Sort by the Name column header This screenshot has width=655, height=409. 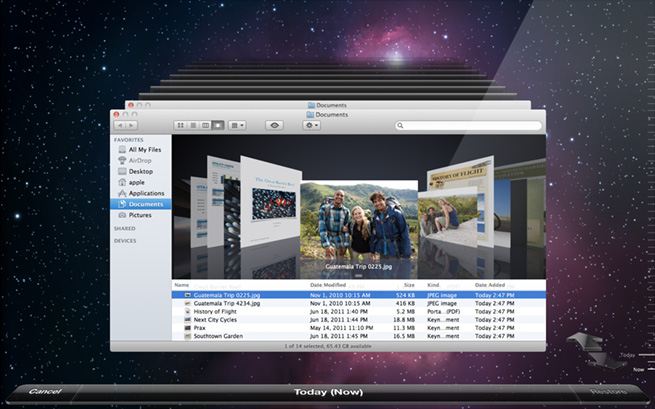(x=182, y=285)
